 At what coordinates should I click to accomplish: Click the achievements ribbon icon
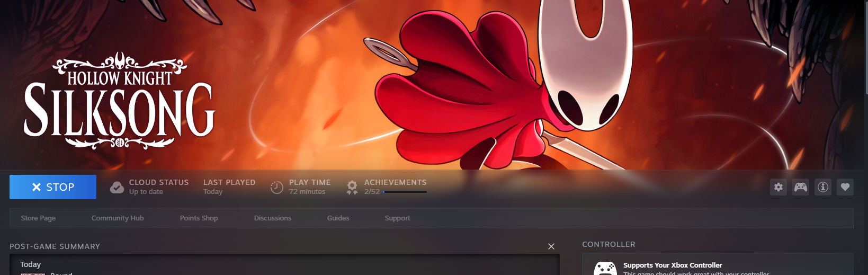point(352,187)
